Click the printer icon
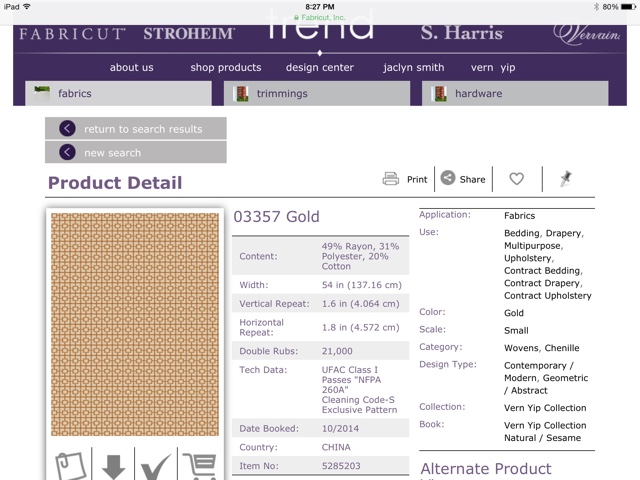 tap(391, 179)
